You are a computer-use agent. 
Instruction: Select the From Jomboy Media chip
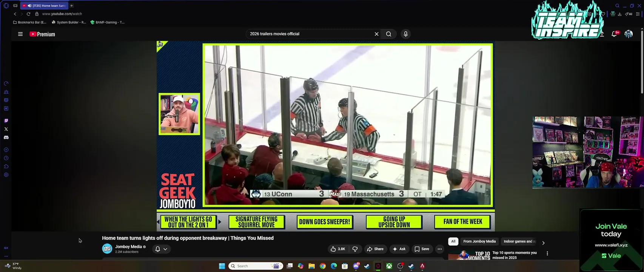(479, 241)
